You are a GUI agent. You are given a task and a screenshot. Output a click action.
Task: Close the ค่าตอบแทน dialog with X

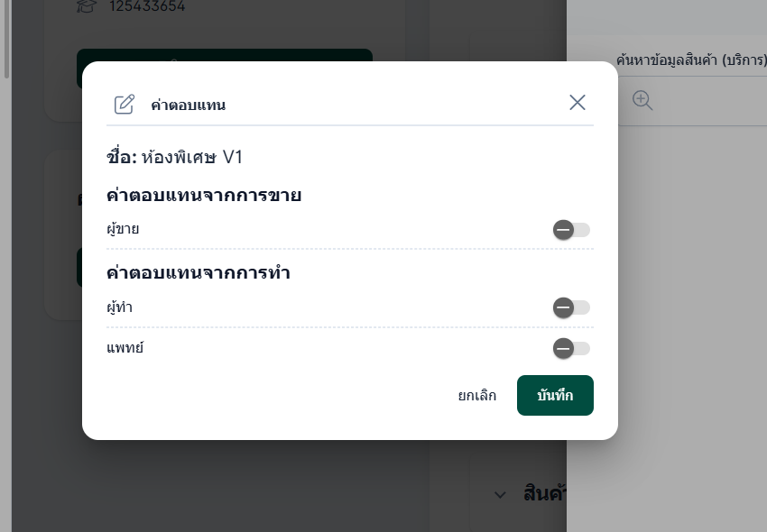(578, 103)
